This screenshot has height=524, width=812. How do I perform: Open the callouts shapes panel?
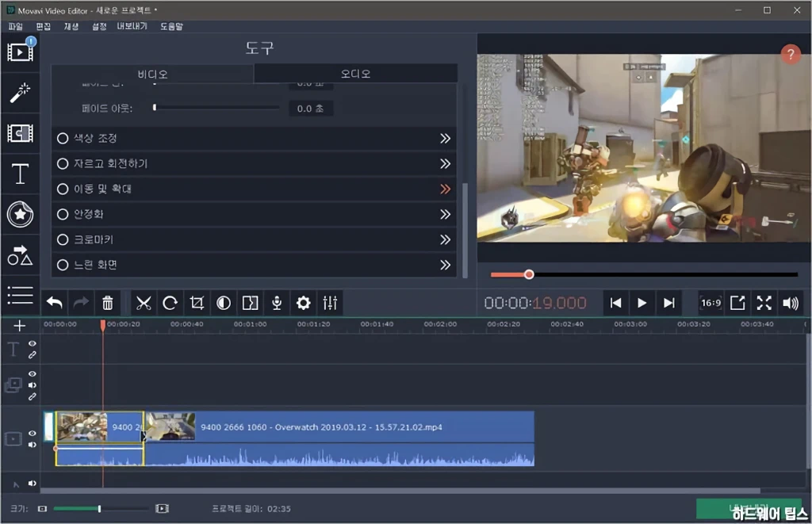click(x=20, y=255)
